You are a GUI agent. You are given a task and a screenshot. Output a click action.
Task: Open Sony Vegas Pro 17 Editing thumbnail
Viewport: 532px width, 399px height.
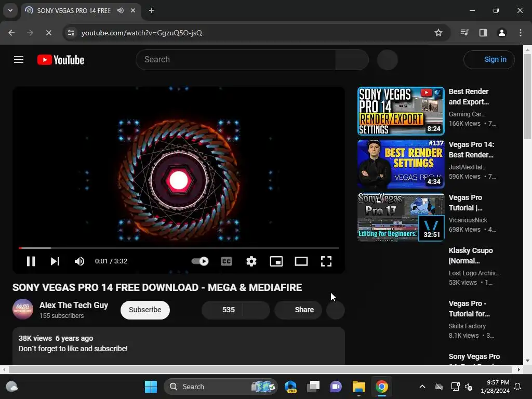click(401, 217)
